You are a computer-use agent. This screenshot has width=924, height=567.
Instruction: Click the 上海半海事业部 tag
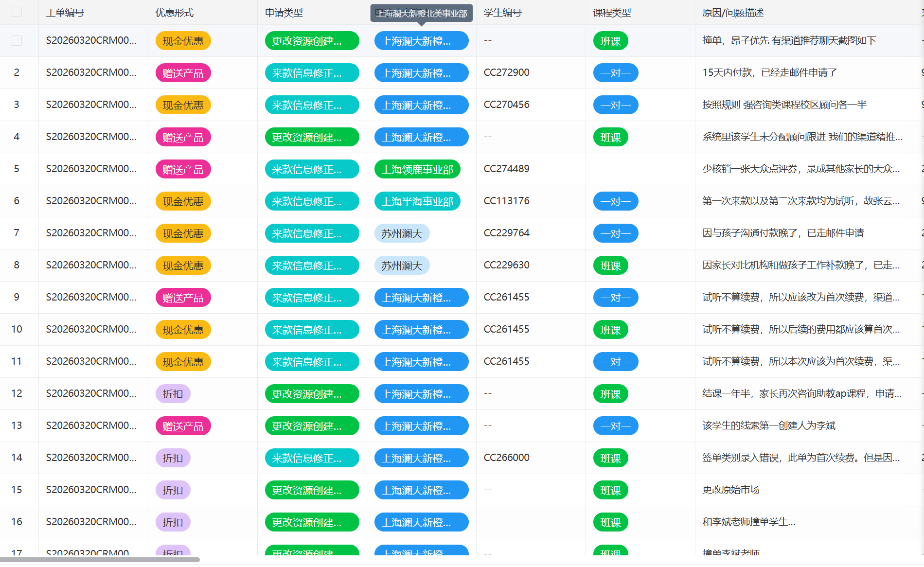point(417,201)
